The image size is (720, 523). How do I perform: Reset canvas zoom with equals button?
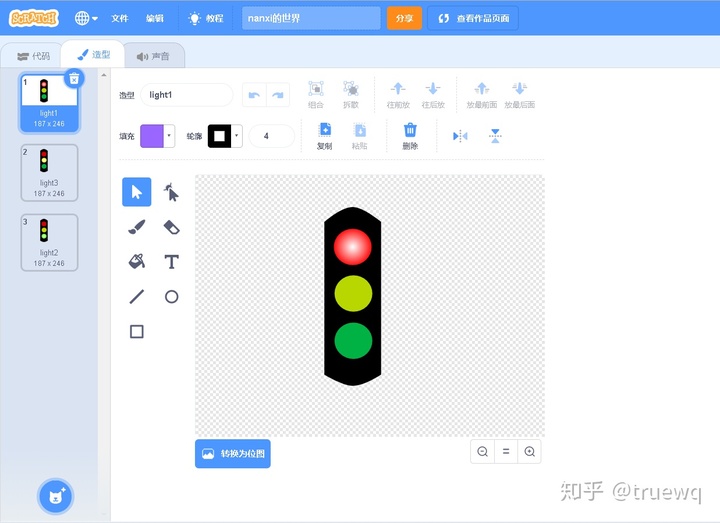click(506, 451)
